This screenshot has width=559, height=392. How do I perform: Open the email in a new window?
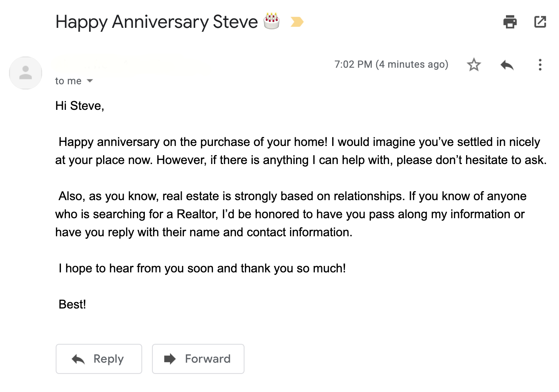(x=540, y=22)
